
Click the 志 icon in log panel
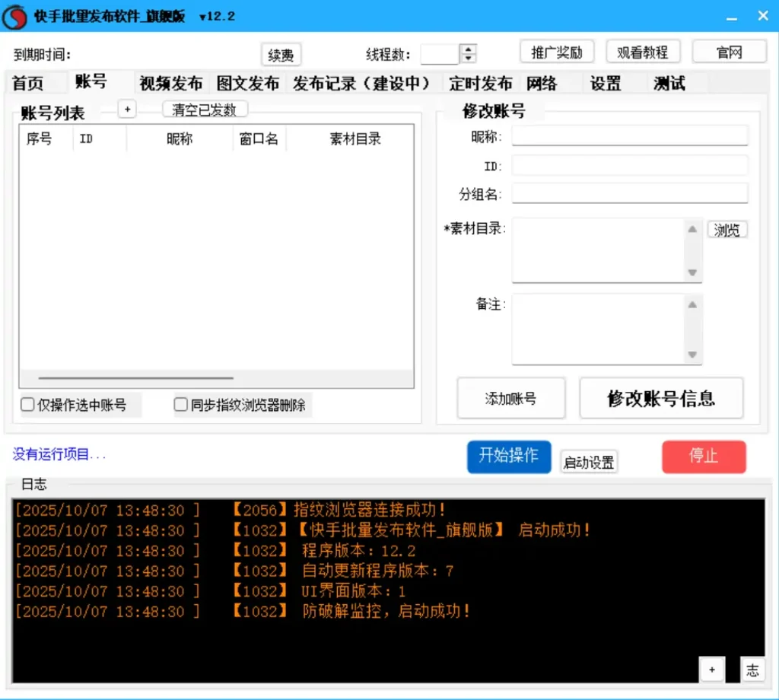coord(752,669)
